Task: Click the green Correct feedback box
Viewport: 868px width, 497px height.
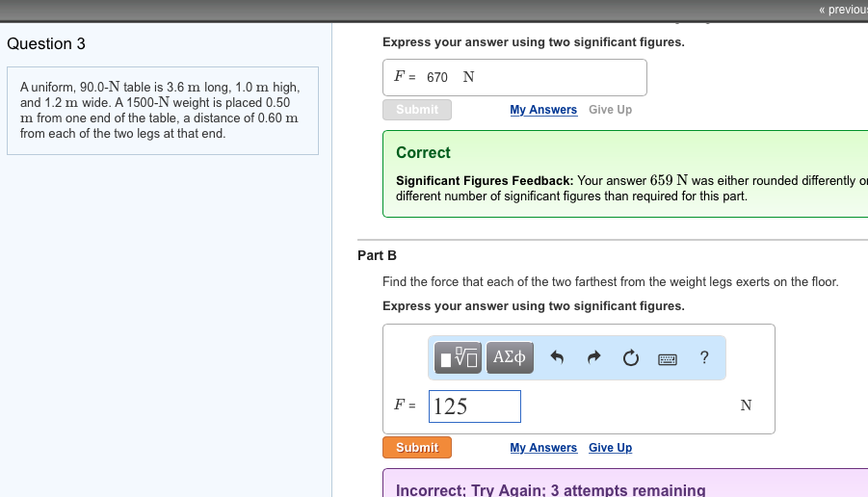Action: (x=626, y=173)
